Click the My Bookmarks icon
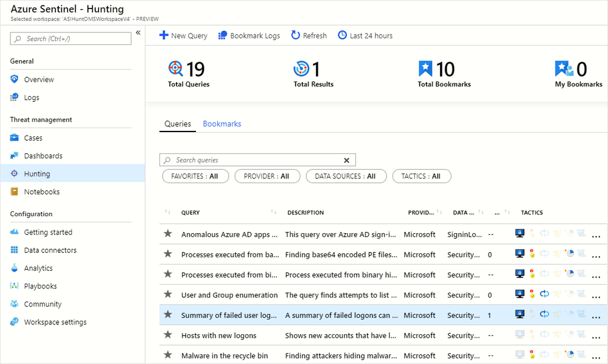608x364 pixels. 564,69
